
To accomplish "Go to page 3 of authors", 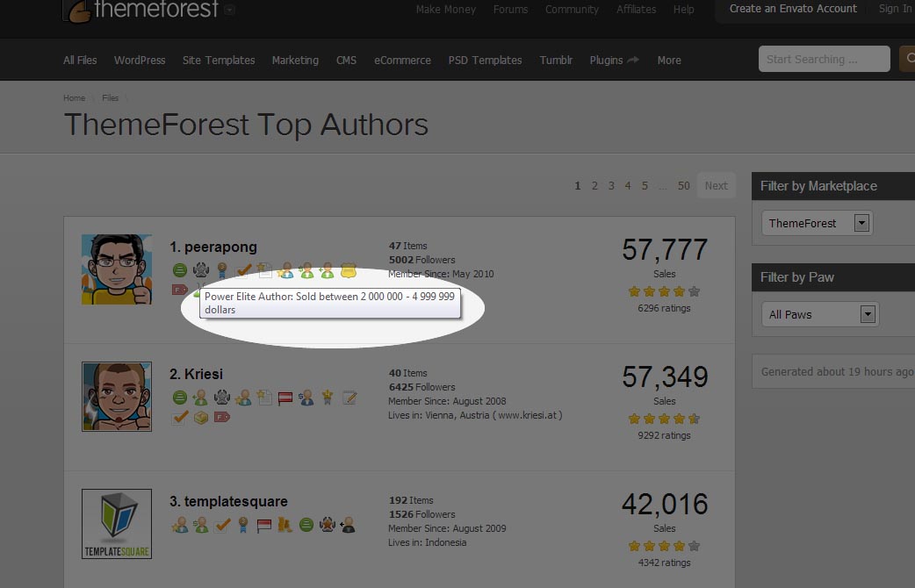I will [x=611, y=185].
